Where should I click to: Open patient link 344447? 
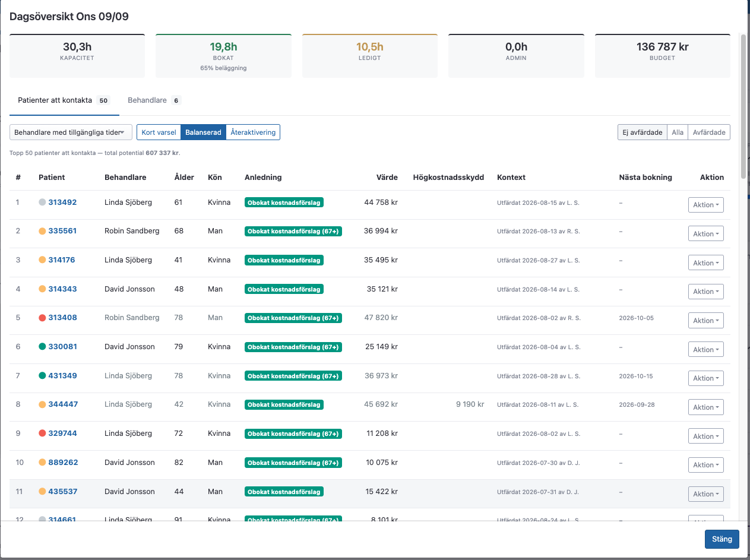63,404
